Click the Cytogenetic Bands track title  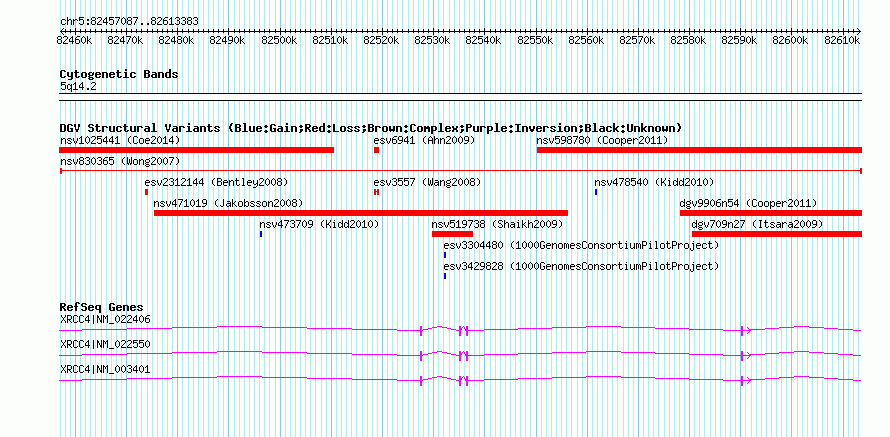[119, 74]
